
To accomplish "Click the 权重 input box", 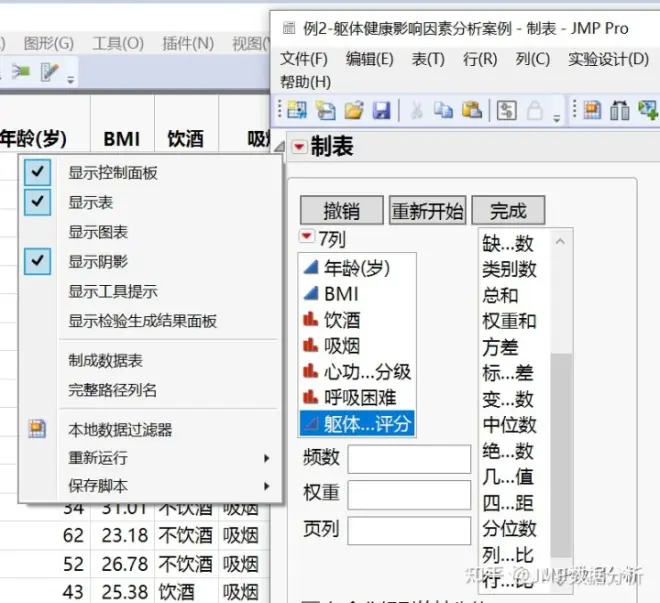I will coord(409,495).
